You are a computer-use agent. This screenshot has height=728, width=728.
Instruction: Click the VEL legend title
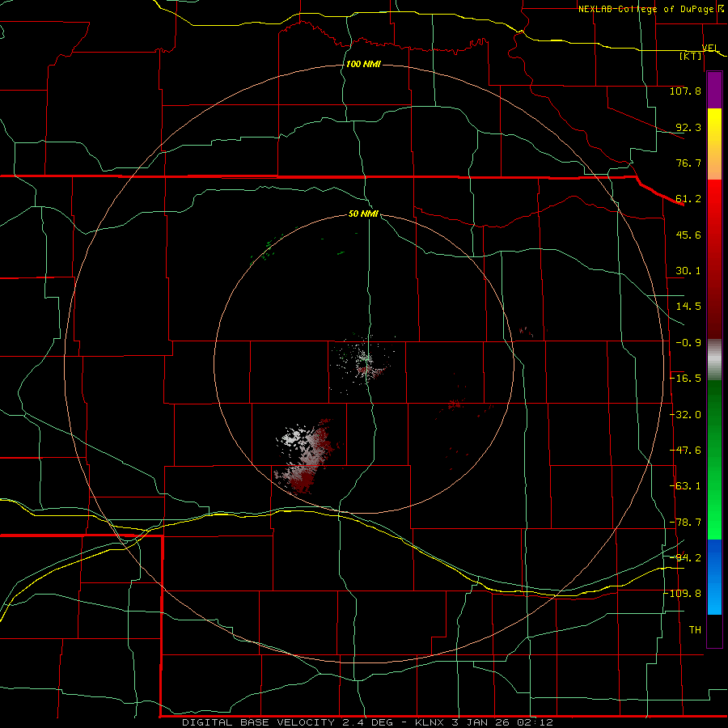pos(710,48)
